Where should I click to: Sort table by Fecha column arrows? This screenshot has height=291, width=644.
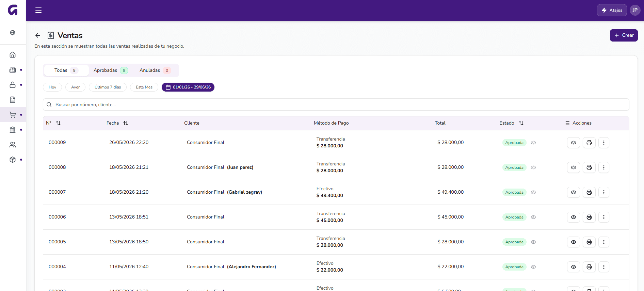(x=126, y=123)
